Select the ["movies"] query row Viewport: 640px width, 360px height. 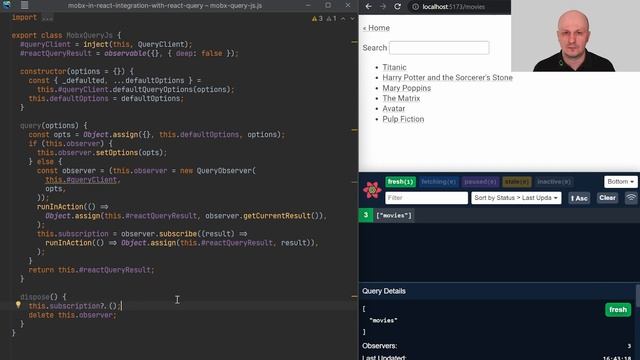[499, 216]
